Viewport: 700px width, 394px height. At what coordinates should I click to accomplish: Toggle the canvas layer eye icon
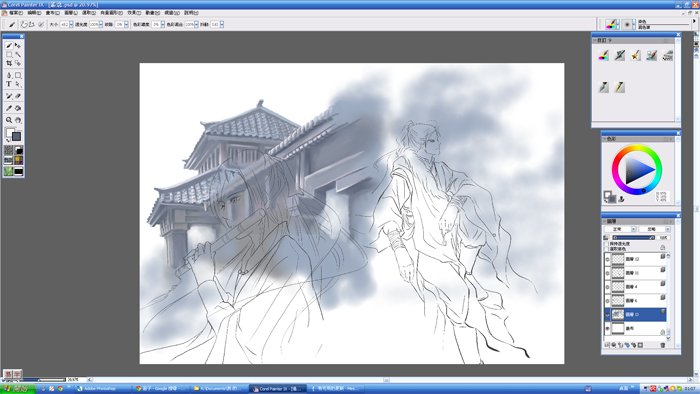pos(607,328)
